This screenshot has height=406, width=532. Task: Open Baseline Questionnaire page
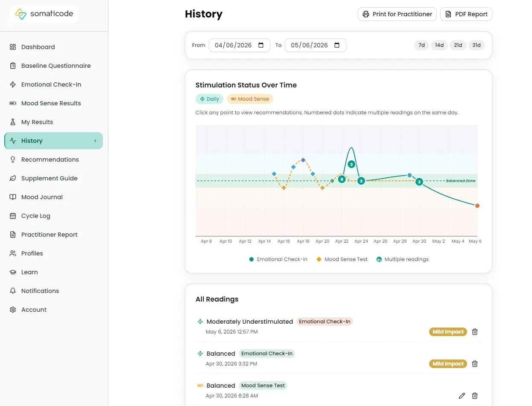click(53, 66)
